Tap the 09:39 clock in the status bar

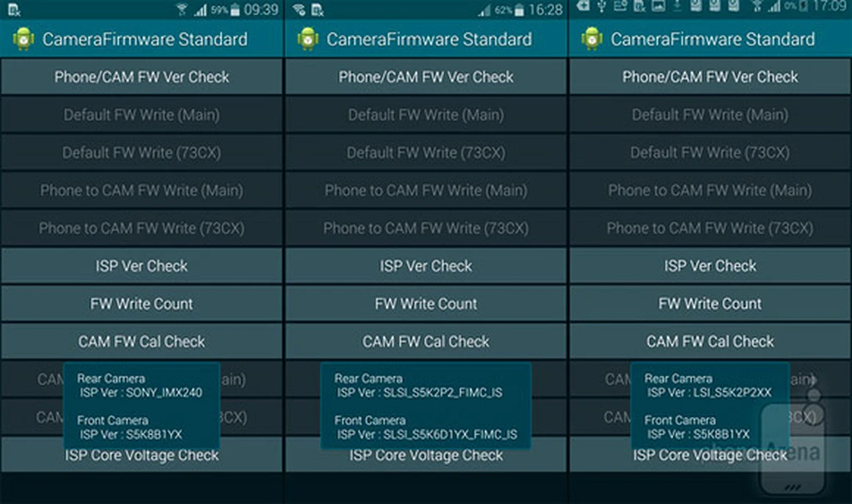(260, 10)
